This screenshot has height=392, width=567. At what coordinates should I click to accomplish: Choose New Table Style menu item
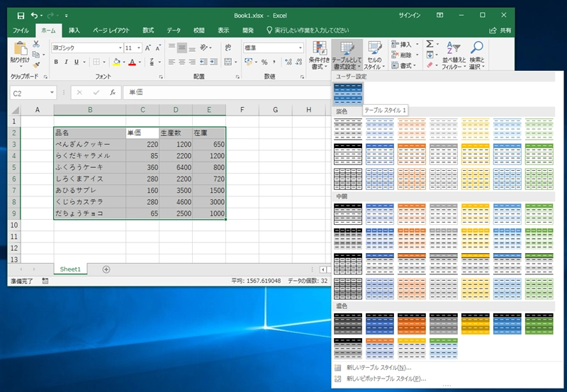(378, 368)
